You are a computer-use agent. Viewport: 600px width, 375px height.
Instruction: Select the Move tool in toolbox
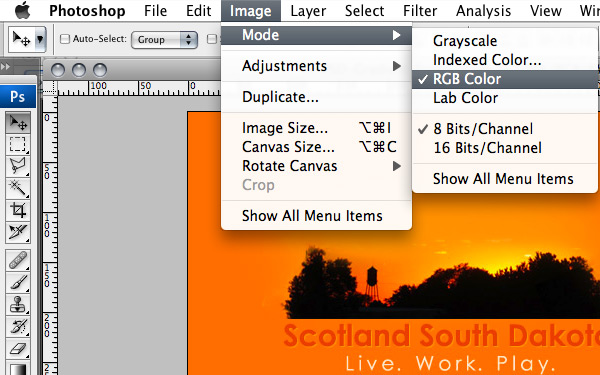[x=18, y=123]
